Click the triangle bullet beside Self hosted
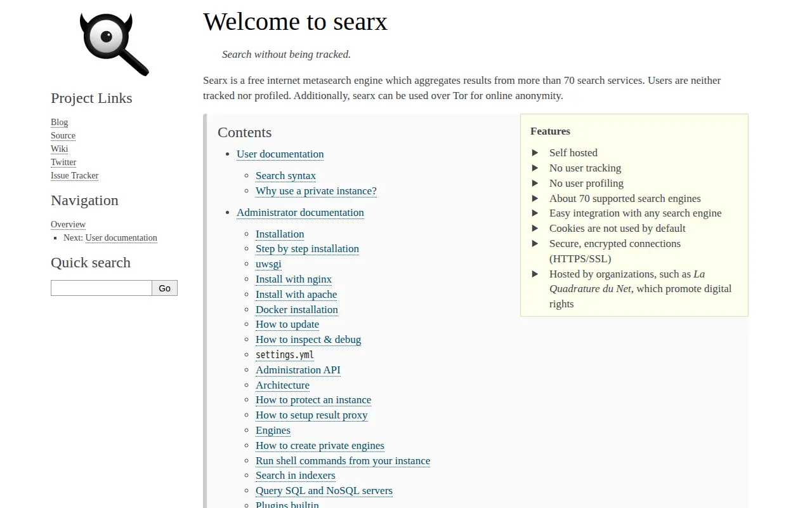 535,152
